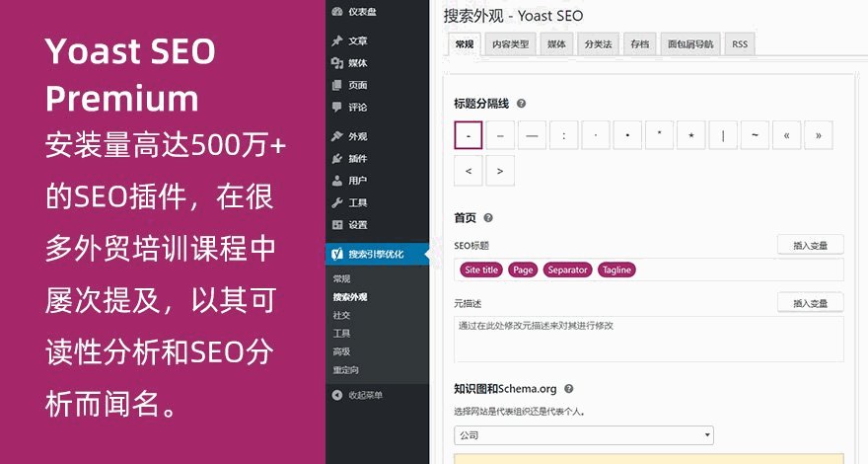The width and height of the screenshot is (868, 464).
Task: Open the 用户 users icon in sidebar
Action: 337,181
